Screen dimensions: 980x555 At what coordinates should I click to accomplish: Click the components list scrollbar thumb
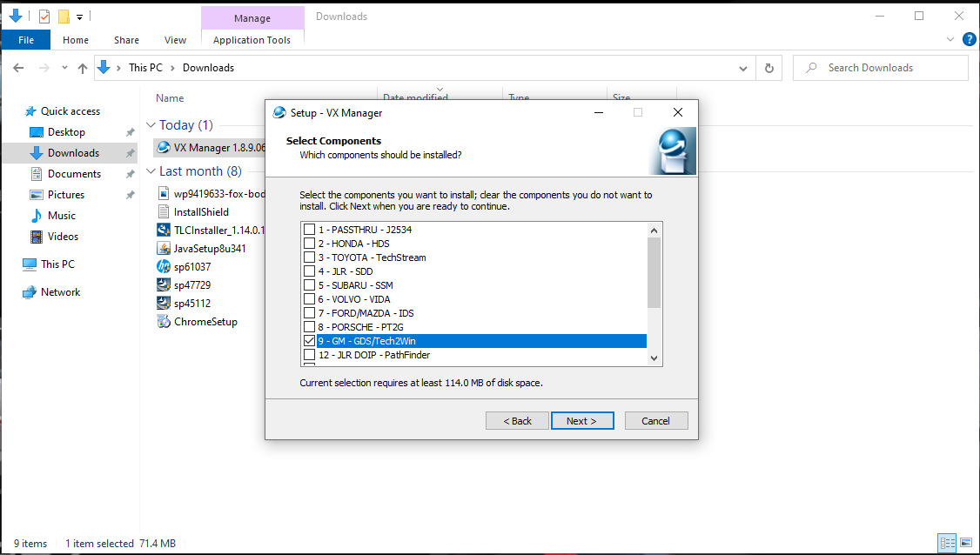[654, 272]
